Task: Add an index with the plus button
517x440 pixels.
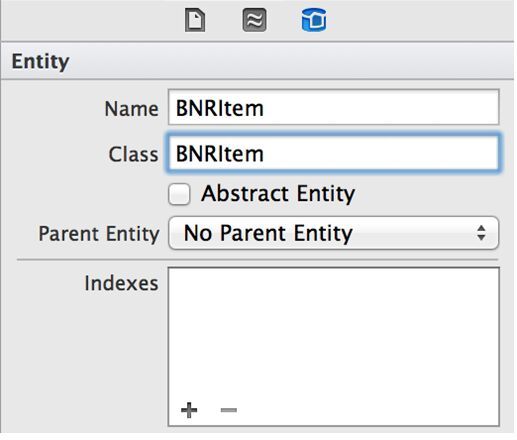Action: tap(189, 410)
